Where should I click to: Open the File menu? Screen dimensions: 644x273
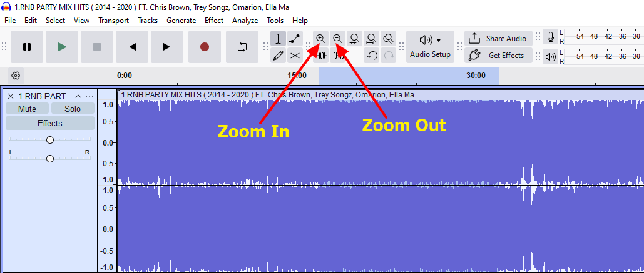[x=10, y=21]
